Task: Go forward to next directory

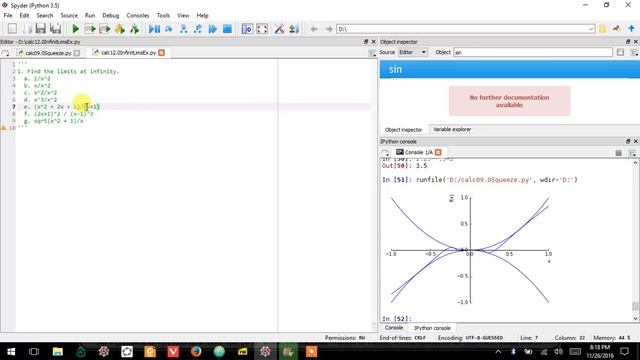Action: point(329,29)
